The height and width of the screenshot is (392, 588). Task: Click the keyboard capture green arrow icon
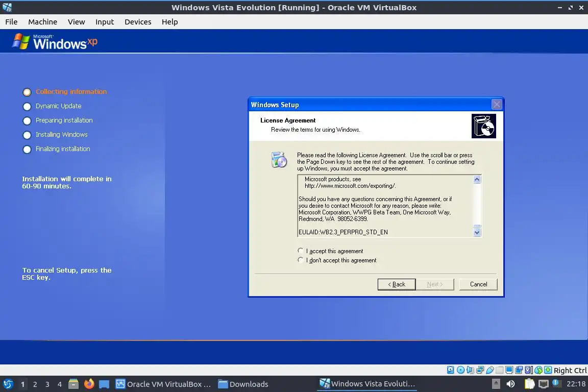548,370
